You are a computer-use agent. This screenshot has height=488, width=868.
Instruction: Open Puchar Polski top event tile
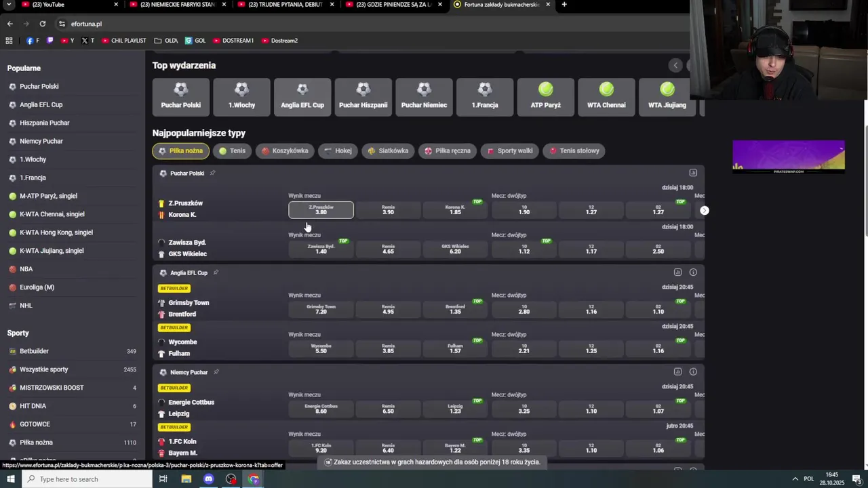tap(181, 97)
